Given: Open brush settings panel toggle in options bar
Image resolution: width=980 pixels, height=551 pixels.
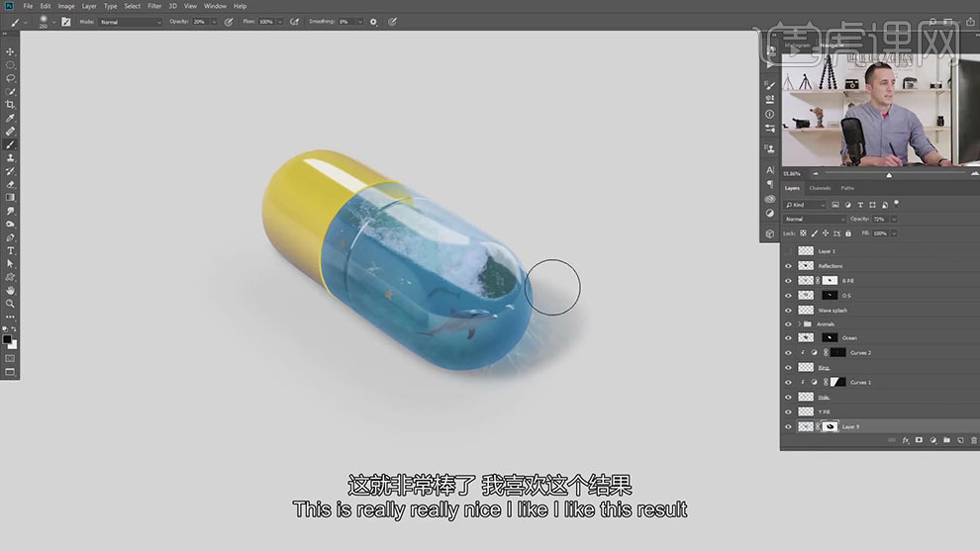Looking at the screenshot, I should tap(65, 22).
